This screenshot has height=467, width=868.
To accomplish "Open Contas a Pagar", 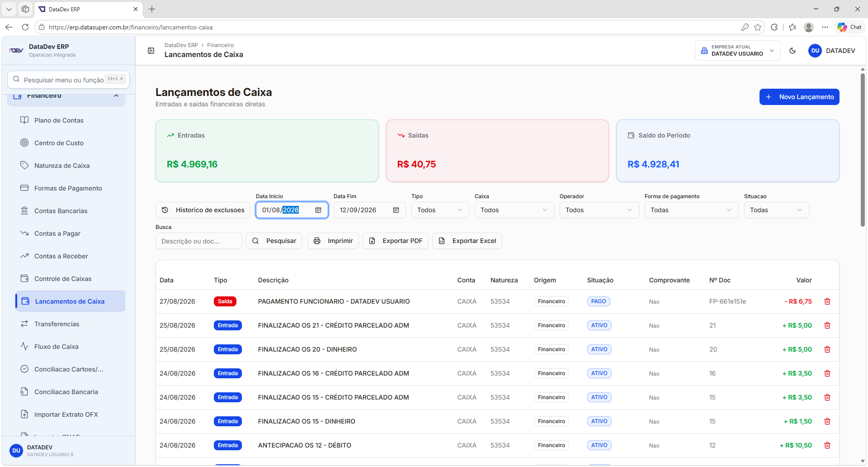I will (70, 233).
